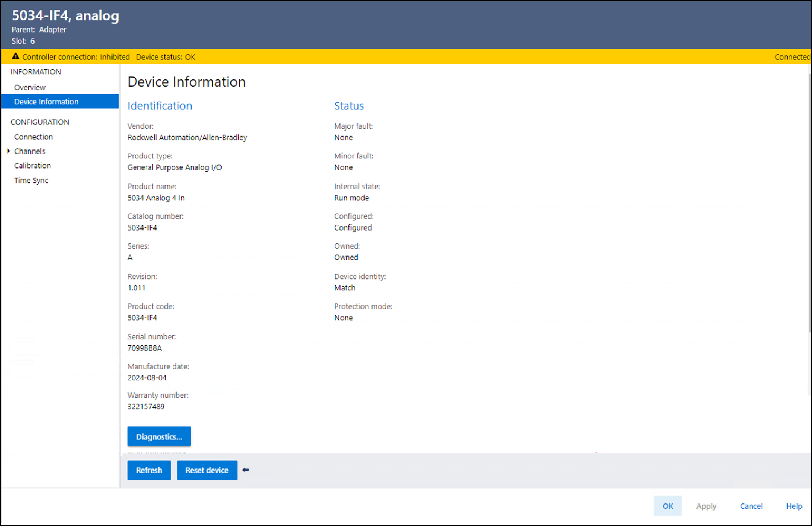Open the Channels configuration section
This screenshot has height=526, width=812.
click(30, 151)
